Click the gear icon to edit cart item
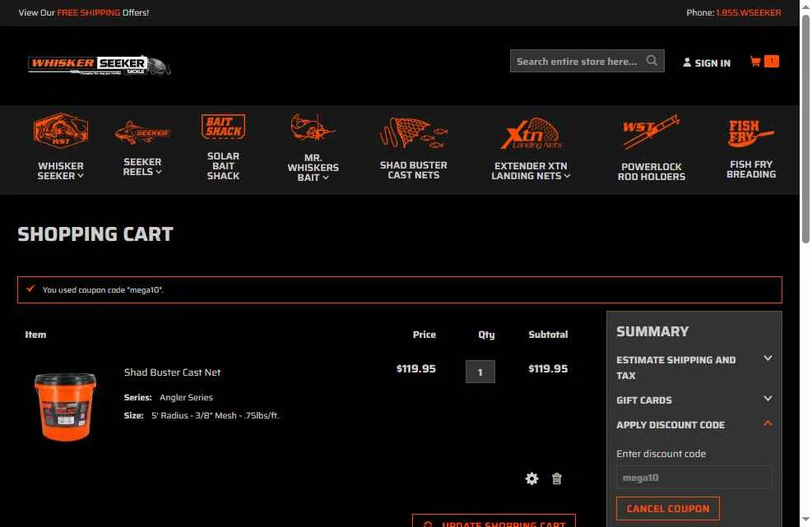Image resolution: width=812 pixels, height=527 pixels. [x=531, y=478]
